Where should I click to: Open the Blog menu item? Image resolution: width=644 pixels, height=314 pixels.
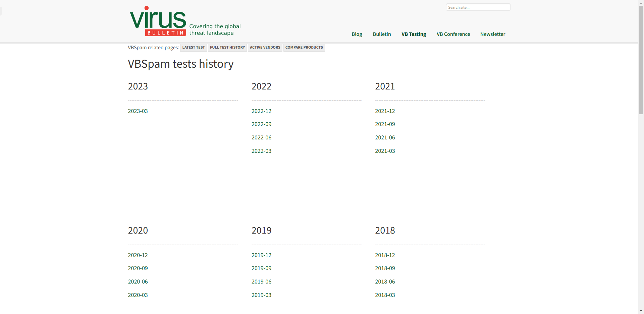click(x=357, y=34)
